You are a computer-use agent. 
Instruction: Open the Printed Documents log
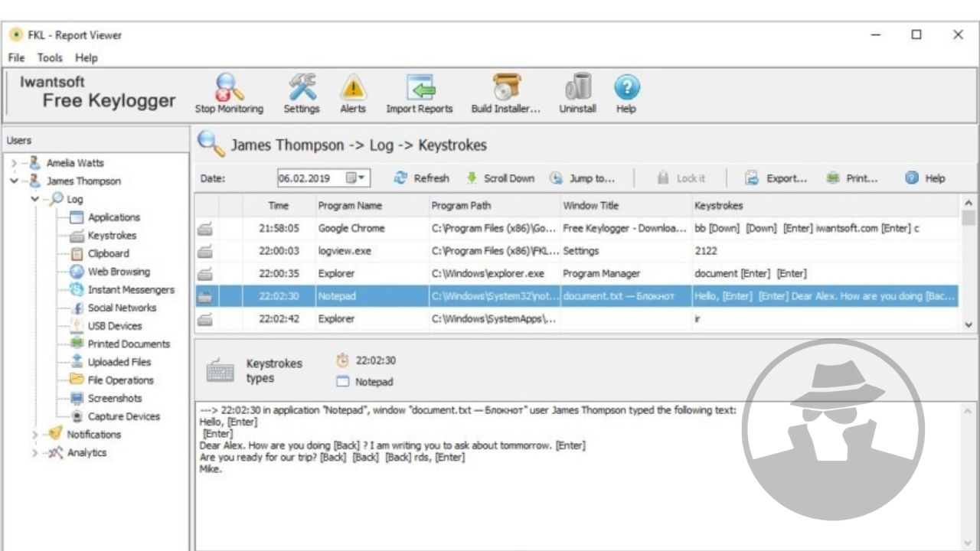[x=129, y=344]
